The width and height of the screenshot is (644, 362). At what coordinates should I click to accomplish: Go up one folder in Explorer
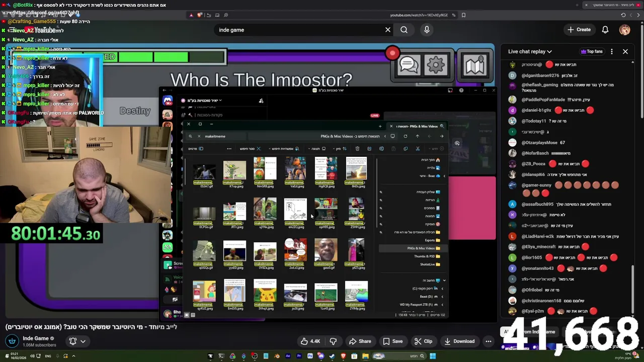[x=417, y=136]
